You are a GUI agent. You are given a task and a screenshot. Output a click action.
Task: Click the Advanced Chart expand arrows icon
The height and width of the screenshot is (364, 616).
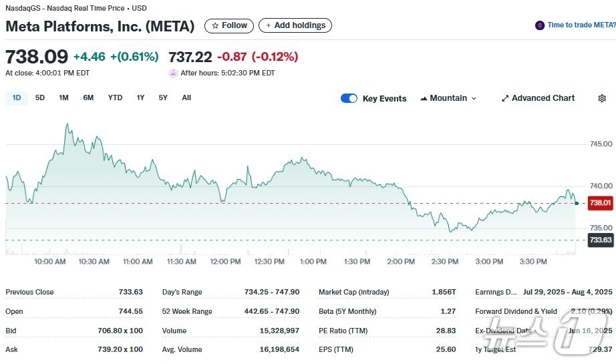point(505,98)
